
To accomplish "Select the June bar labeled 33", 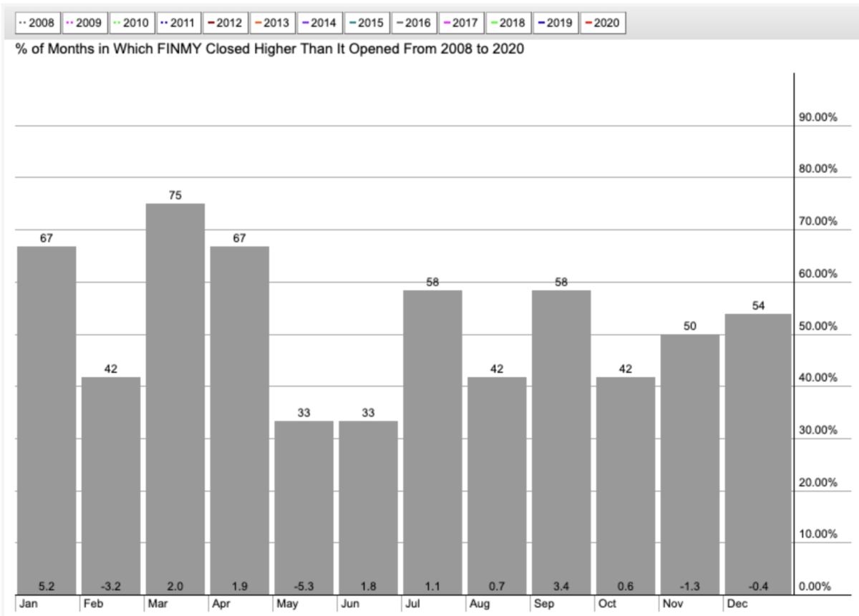I will click(x=369, y=507).
